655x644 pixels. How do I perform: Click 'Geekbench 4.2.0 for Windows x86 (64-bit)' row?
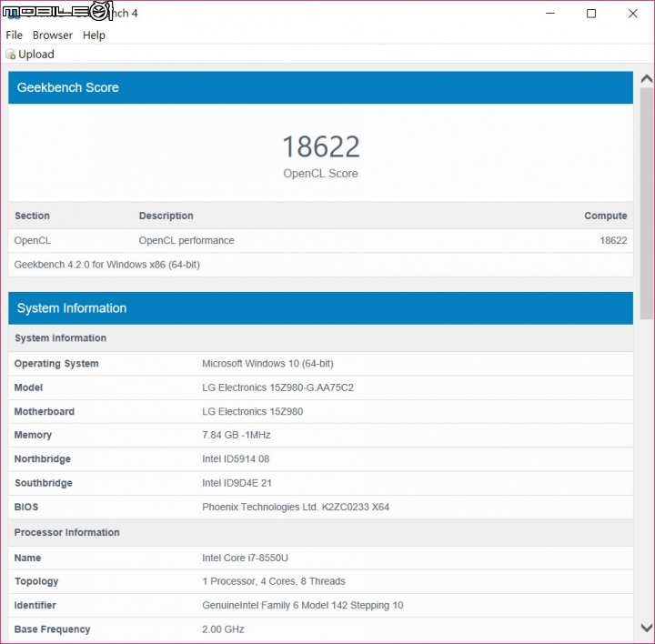[x=321, y=265]
